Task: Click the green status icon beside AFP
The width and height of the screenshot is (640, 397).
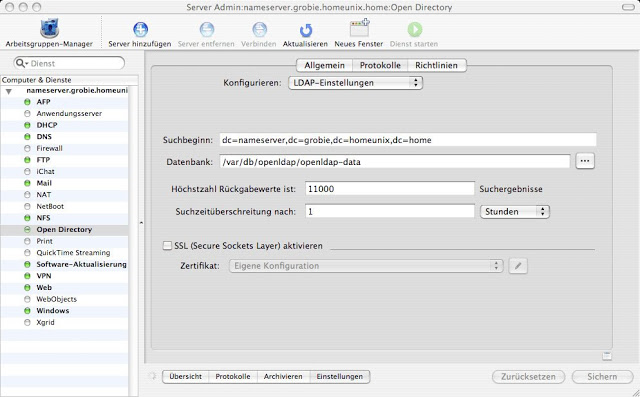Action: coord(27,102)
